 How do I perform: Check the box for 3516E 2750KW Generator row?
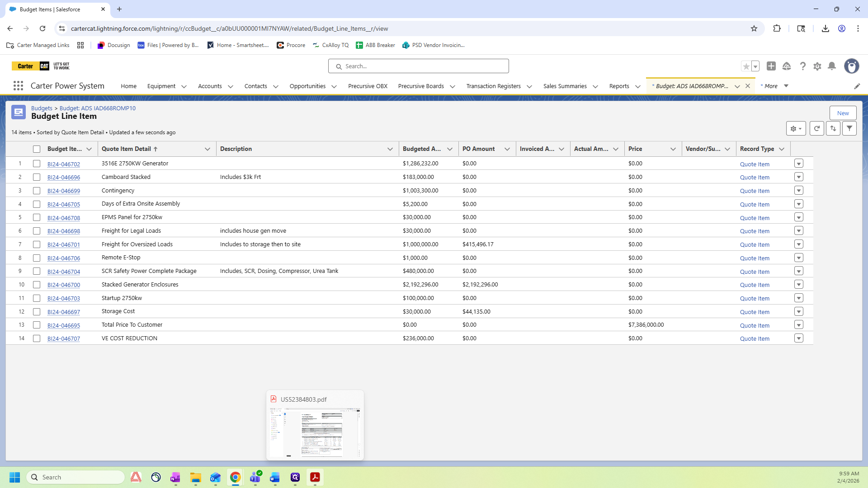point(37,164)
